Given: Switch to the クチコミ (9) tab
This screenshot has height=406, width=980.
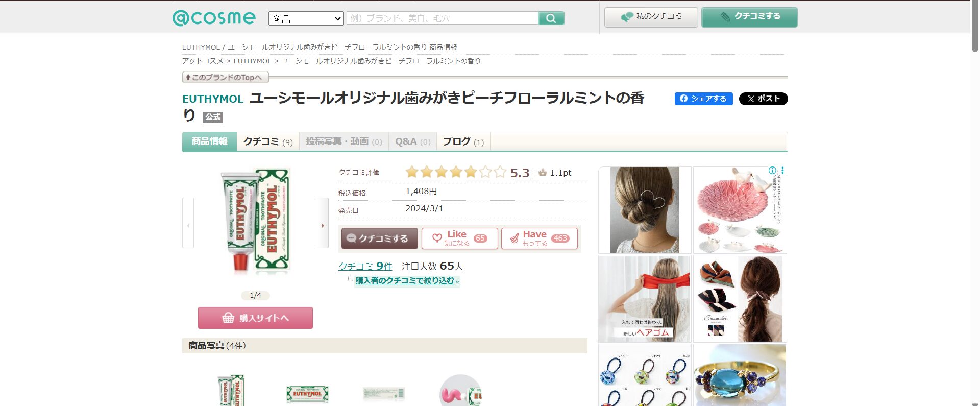Looking at the screenshot, I should click(268, 141).
